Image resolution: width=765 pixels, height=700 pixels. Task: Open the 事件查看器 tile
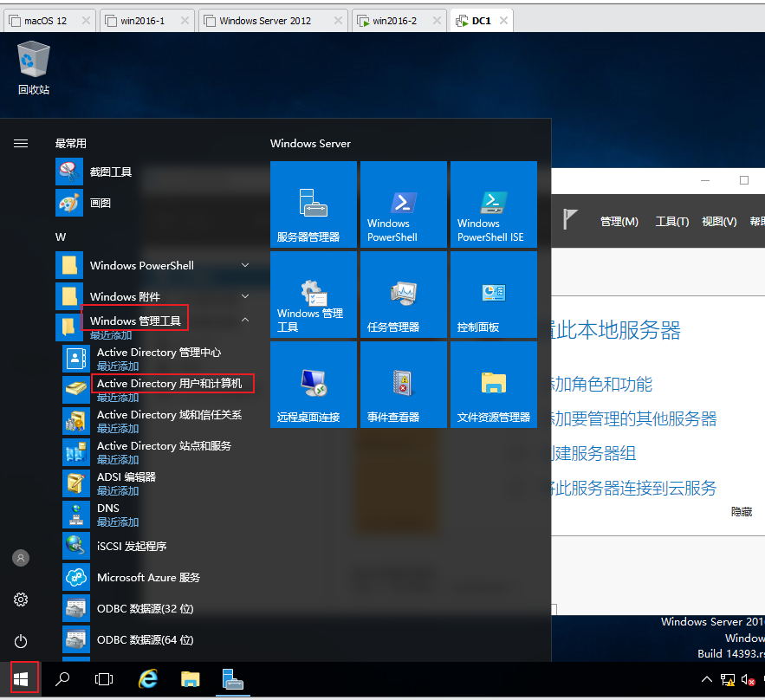click(x=404, y=385)
